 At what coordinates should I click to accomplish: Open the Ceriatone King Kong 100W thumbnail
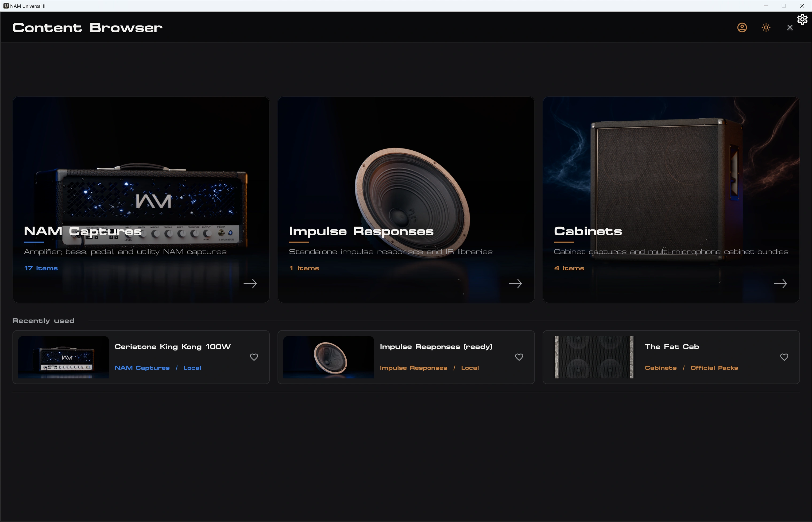63,357
